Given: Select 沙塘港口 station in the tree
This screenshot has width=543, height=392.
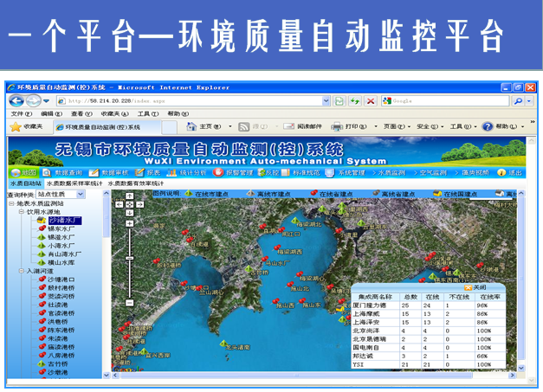Looking at the screenshot, I should [62, 280].
